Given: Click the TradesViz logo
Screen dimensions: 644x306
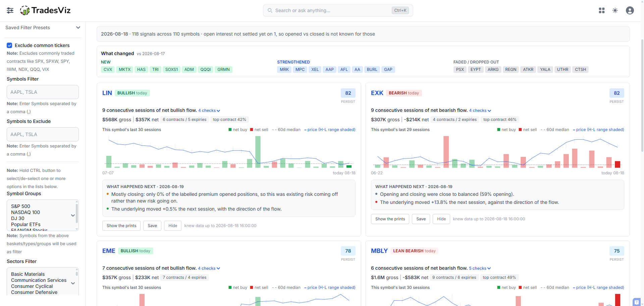Looking at the screenshot, I should pos(45,10).
